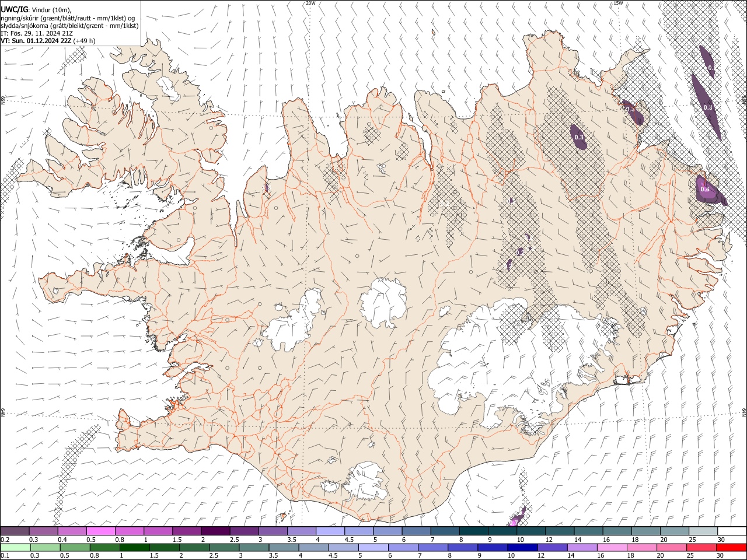Click the 15W longitude label

pyautogui.click(x=618, y=3)
